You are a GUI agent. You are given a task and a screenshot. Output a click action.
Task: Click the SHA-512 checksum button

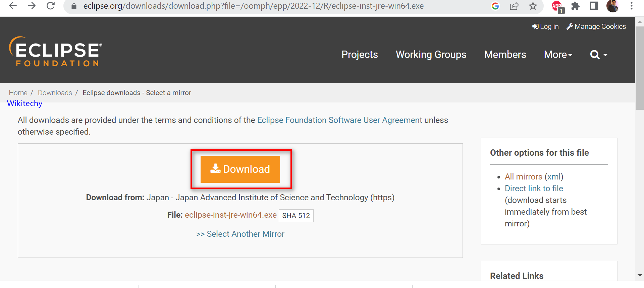coord(296,216)
